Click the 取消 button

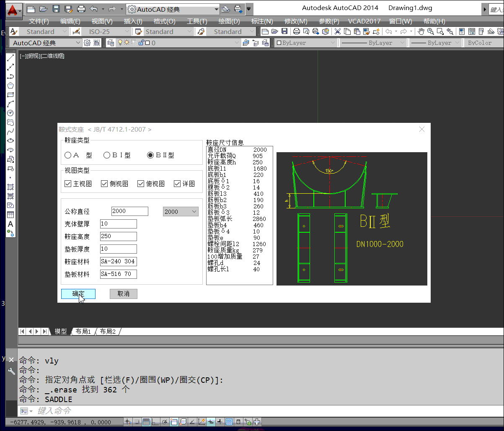(x=124, y=294)
